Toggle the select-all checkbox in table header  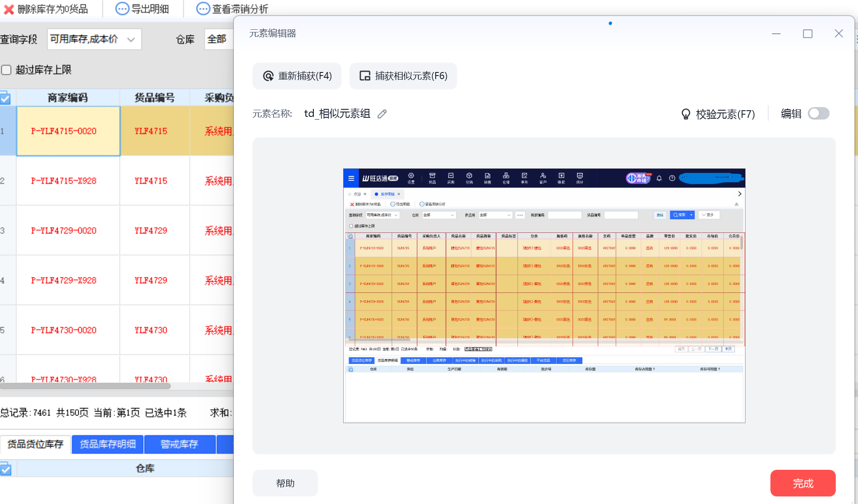(x=5, y=98)
